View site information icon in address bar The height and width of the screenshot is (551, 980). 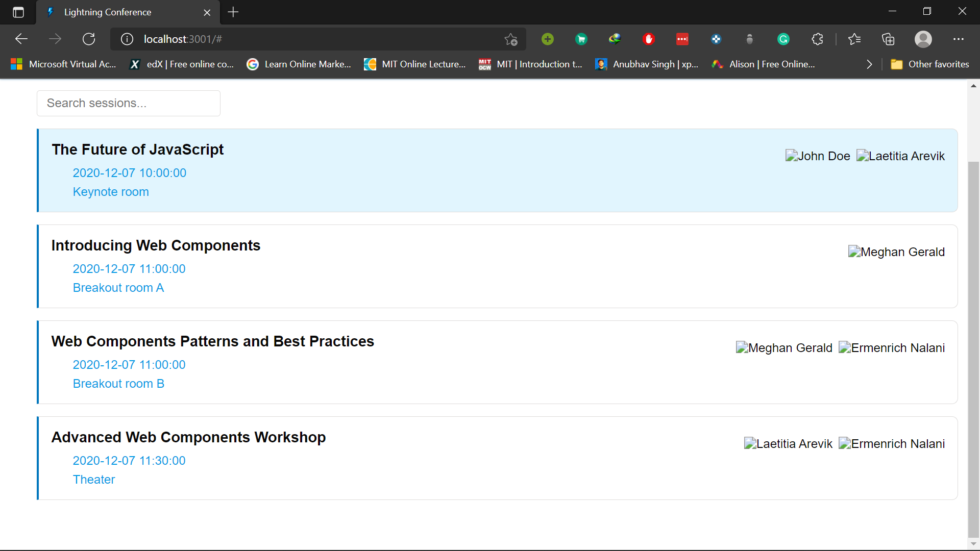127,39
